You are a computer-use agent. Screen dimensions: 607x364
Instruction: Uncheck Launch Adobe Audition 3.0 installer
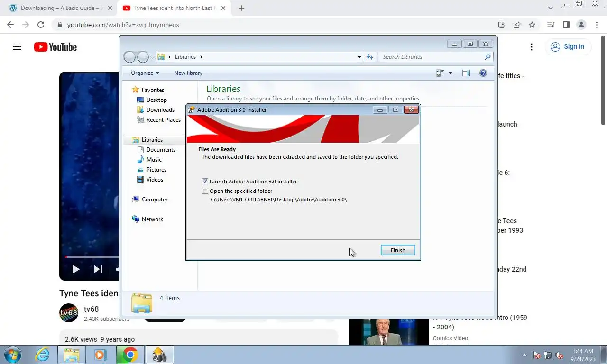coord(205,182)
